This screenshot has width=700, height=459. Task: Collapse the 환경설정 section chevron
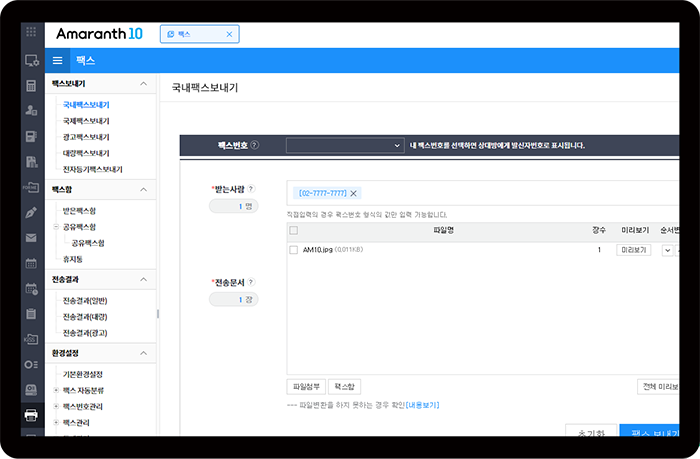pos(143,353)
